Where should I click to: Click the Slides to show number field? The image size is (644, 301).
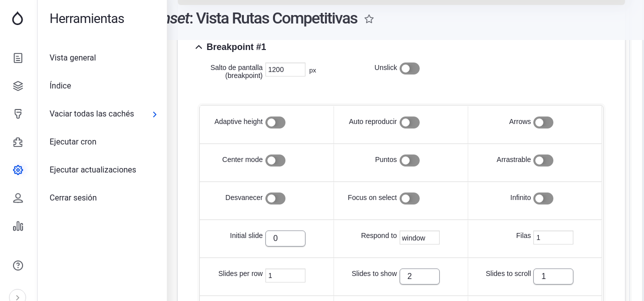click(420, 276)
